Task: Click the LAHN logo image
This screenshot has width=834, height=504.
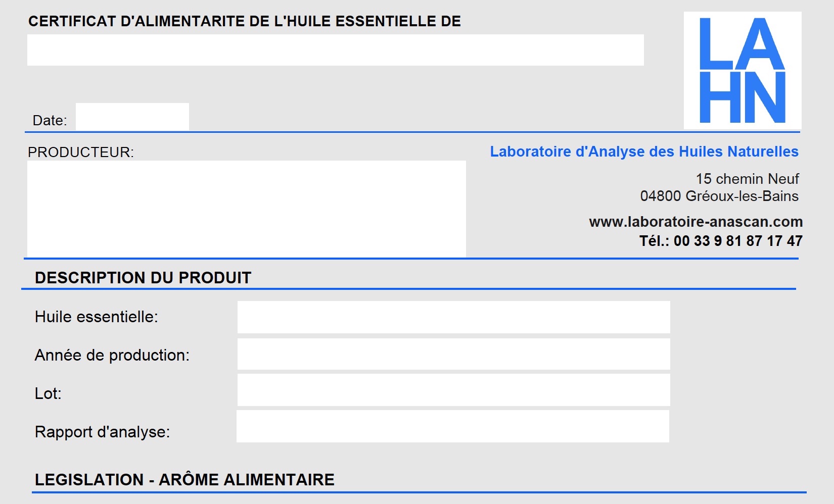Action: (743, 70)
